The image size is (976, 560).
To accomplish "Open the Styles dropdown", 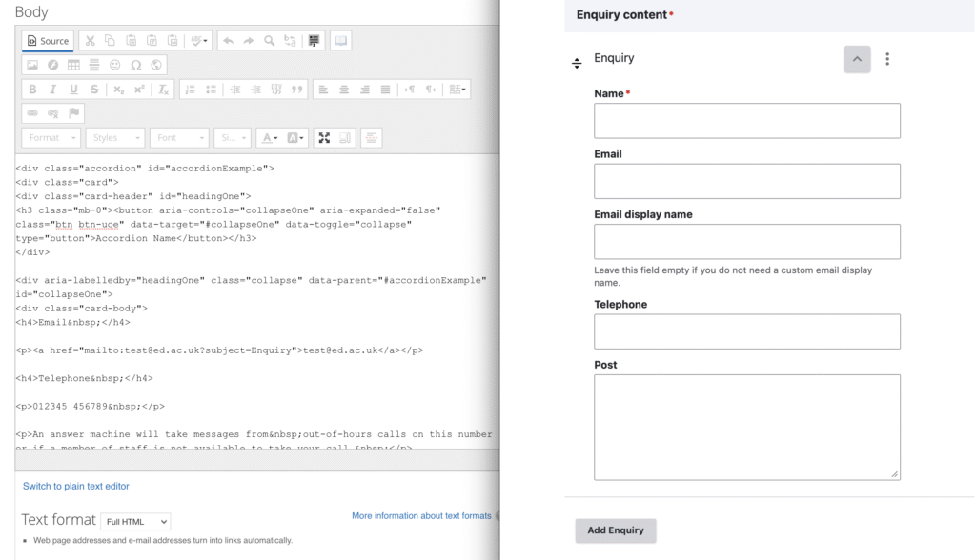I will [x=114, y=137].
